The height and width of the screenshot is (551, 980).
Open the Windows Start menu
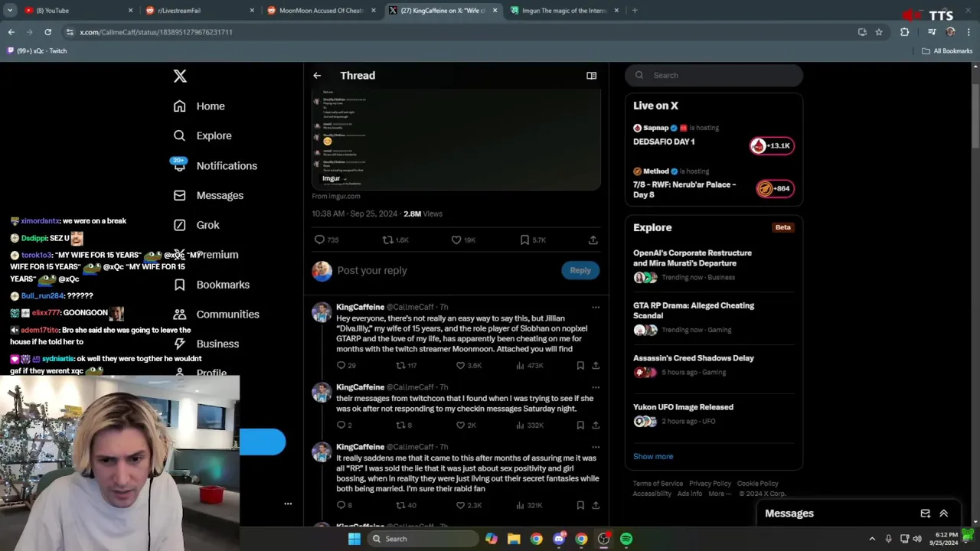[x=354, y=539]
